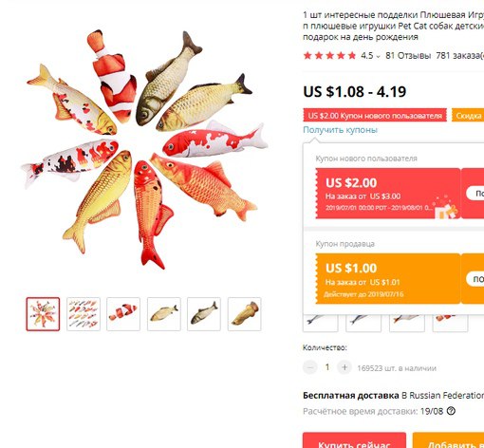This screenshot has height=448, width=484.
Task: Decrease quantity with the minus button
Action: (310, 367)
